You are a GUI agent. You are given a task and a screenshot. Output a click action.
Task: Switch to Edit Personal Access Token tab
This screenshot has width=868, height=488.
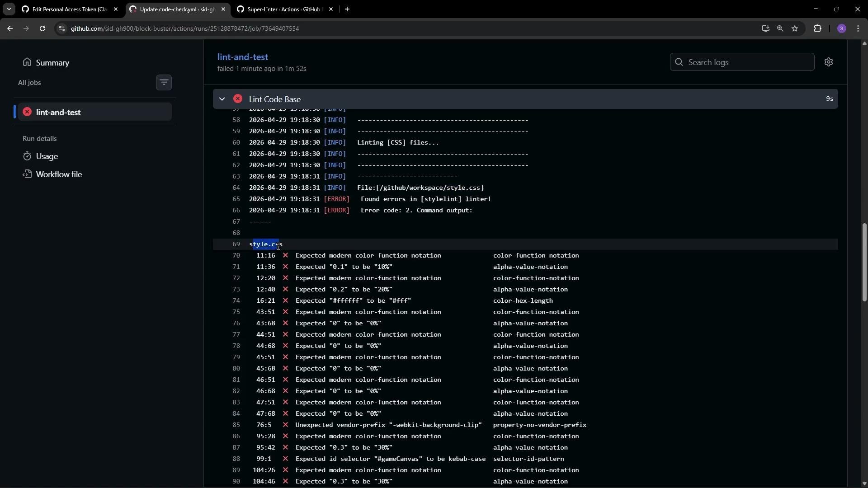70,9
